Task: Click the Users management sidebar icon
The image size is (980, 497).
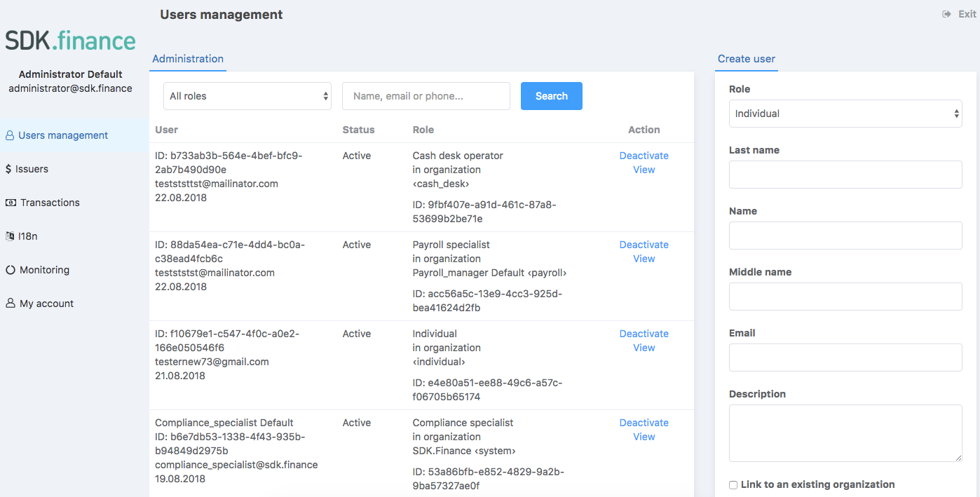Action: pos(10,136)
